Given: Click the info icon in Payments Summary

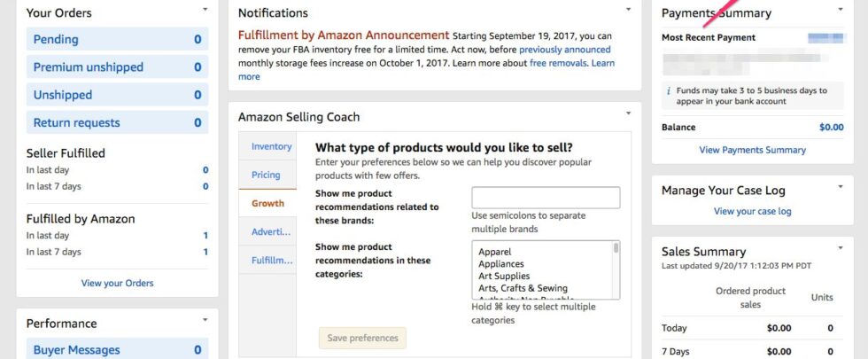Looking at the screenshot, I should 669,90.
